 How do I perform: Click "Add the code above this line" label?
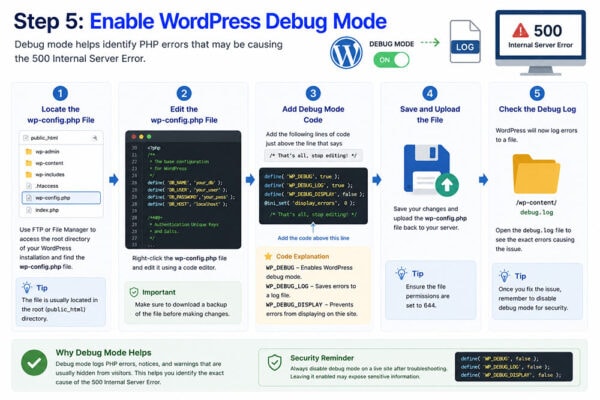pos(313,238)
